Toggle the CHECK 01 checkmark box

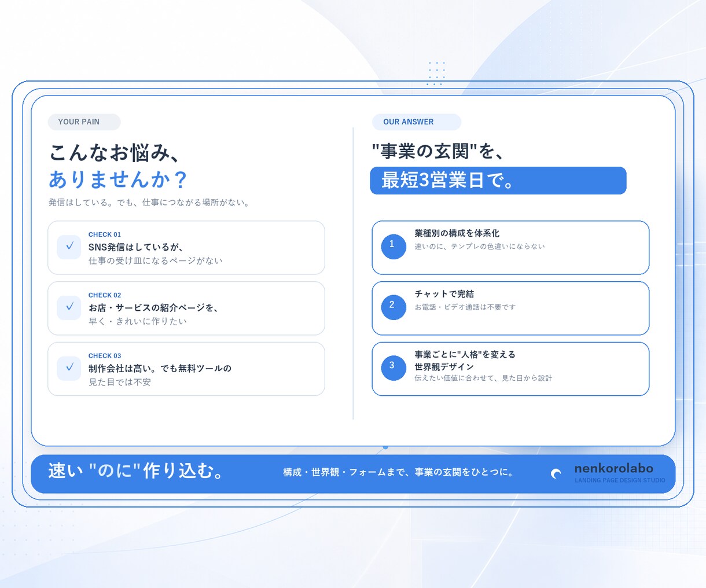tap(69, 247)
